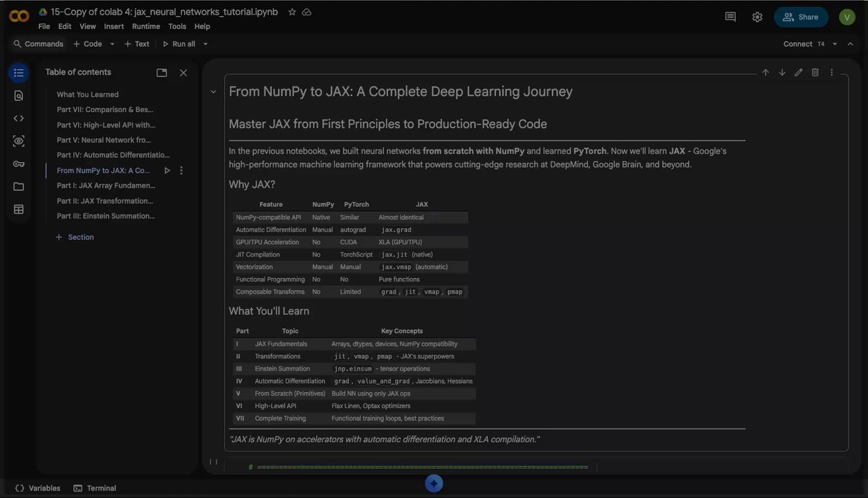Screen dimensions: 868x498
Task: Jump to Part I: JAX Array Fundamentals
Action: point(106,185)
